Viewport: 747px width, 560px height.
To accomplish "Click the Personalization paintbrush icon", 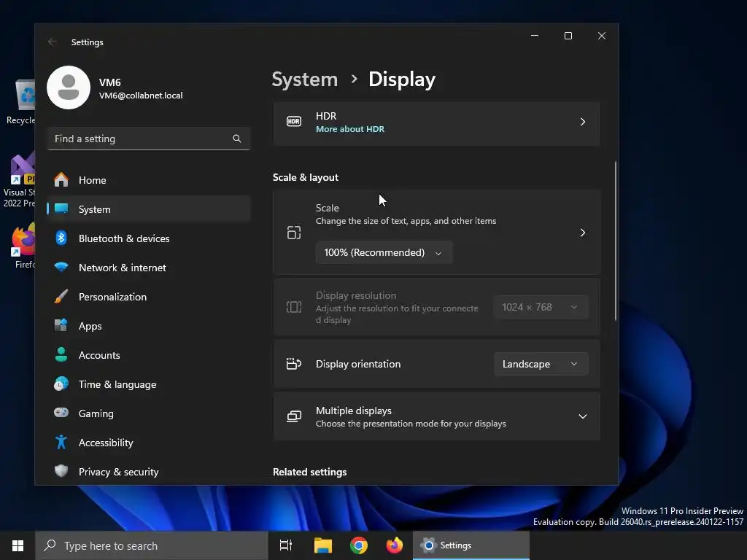I will point(61,296).
